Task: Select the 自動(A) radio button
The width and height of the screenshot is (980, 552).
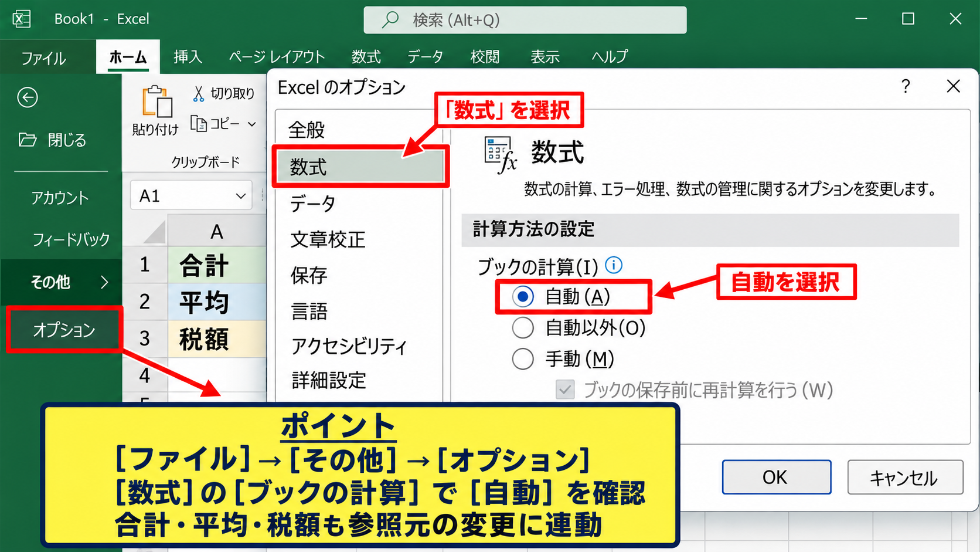Action: [x=523, y=296]
